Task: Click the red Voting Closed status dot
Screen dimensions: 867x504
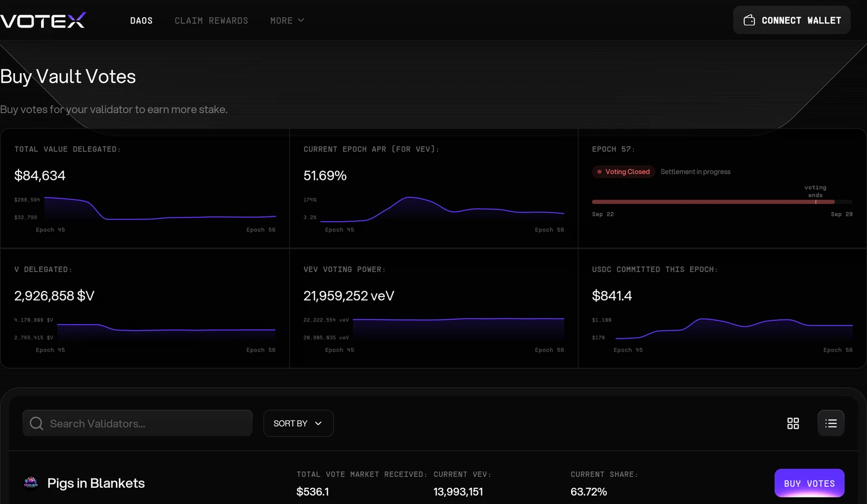Action: (x=599, y=172)
